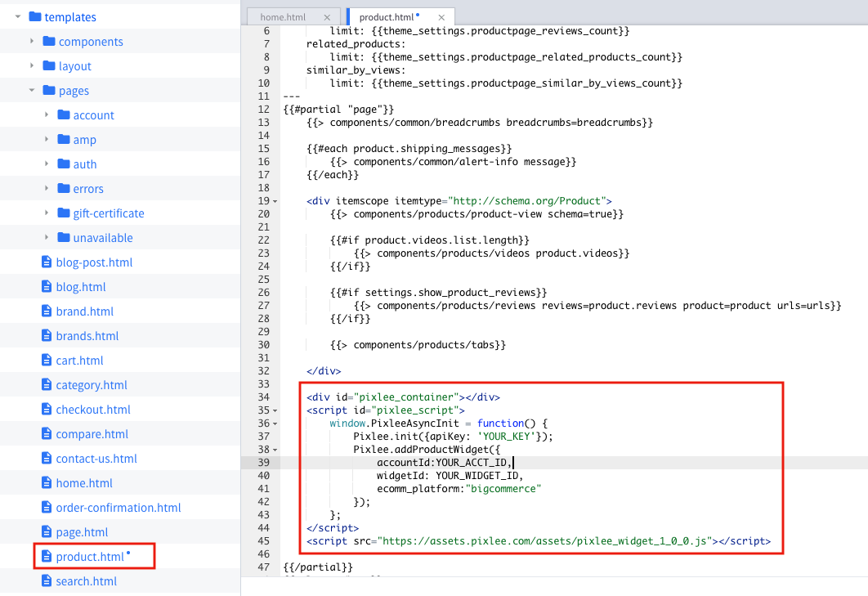Click line number 39 in the gutter
This screenshot has width=868, height=596.
tap(263, 463)
